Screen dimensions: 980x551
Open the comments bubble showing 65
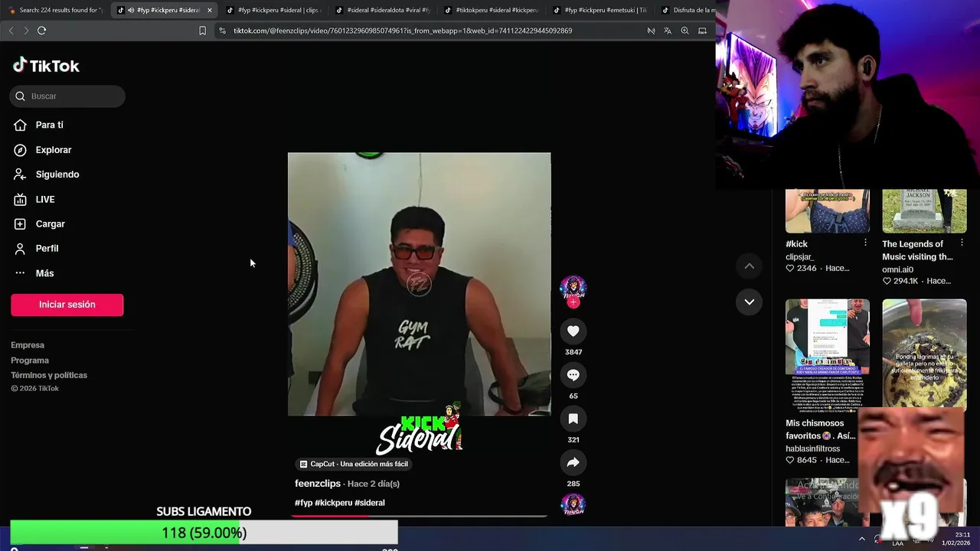point(573,375)
